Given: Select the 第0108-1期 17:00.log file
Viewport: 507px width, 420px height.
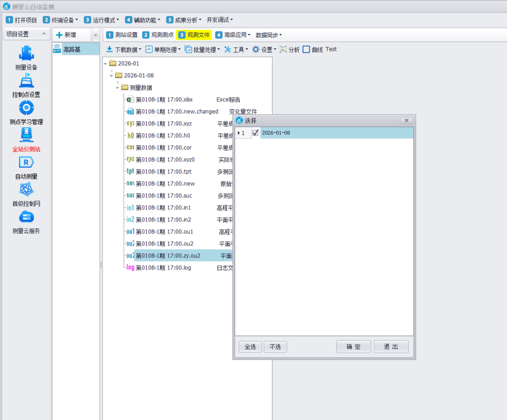Looking at the screenshot, I should pos(163,268).
